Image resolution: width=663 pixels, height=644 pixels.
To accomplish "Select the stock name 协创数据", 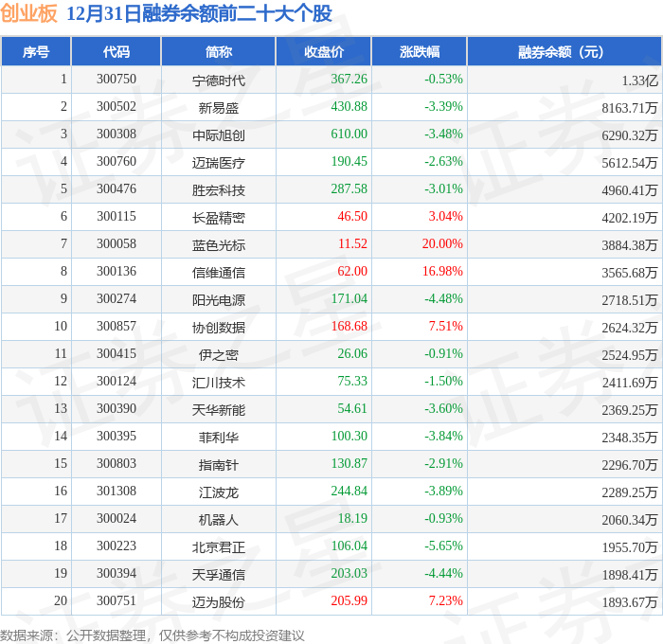I will point(219,328).
